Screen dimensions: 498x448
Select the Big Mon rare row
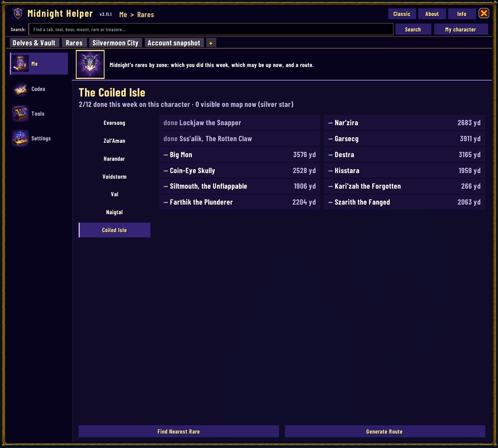[239, 155]
